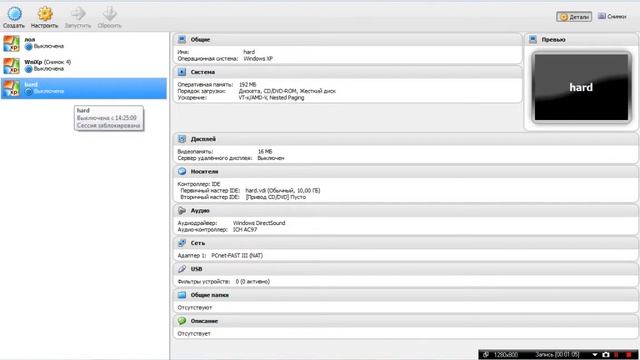Click the '192 МБ' memory value
This screenshot has height=360, width=640.
[x=248, y=84]
